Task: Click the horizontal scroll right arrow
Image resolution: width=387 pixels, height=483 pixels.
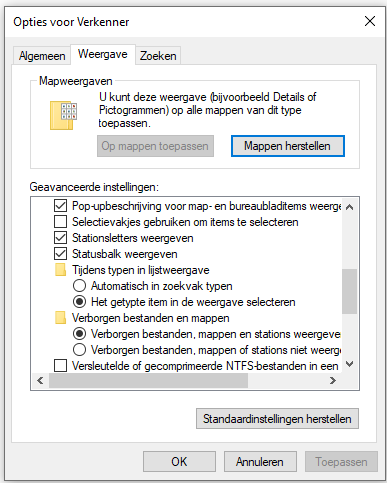Action: [333, 380]
